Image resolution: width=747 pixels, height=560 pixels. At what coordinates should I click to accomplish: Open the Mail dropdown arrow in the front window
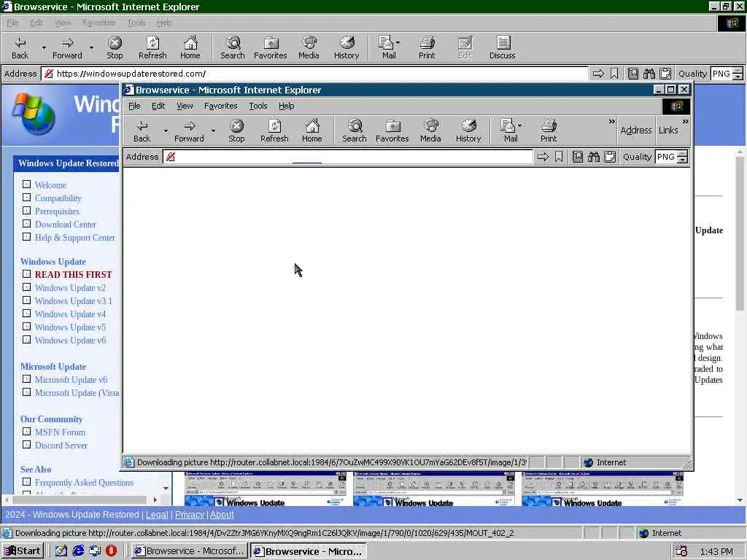point(519,125)
